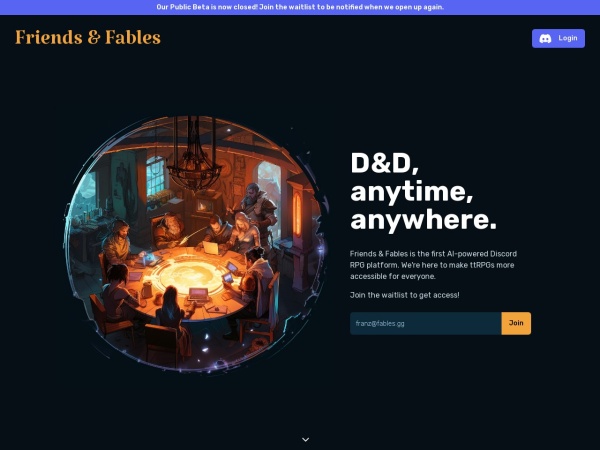Click the ampersand in the Friends & Fables logo

click(93, 38)
